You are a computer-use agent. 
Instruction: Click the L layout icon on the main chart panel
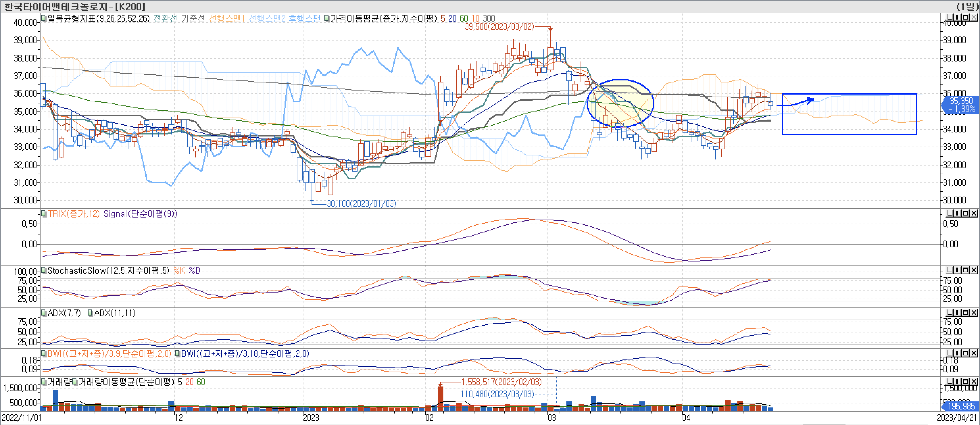[x=950, y=18]
